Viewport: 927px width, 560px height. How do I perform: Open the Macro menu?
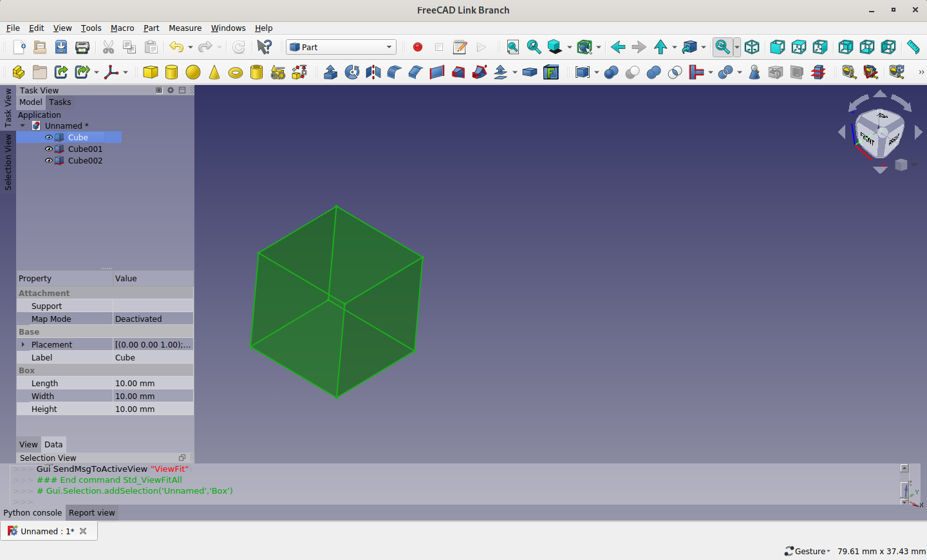coord(122,28)
